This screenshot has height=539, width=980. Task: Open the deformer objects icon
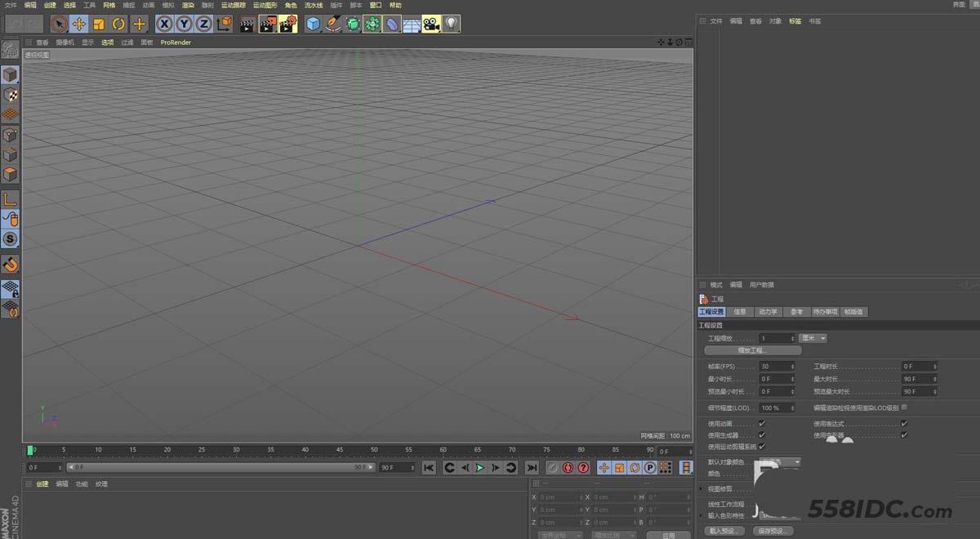click(x=392, y=24)
